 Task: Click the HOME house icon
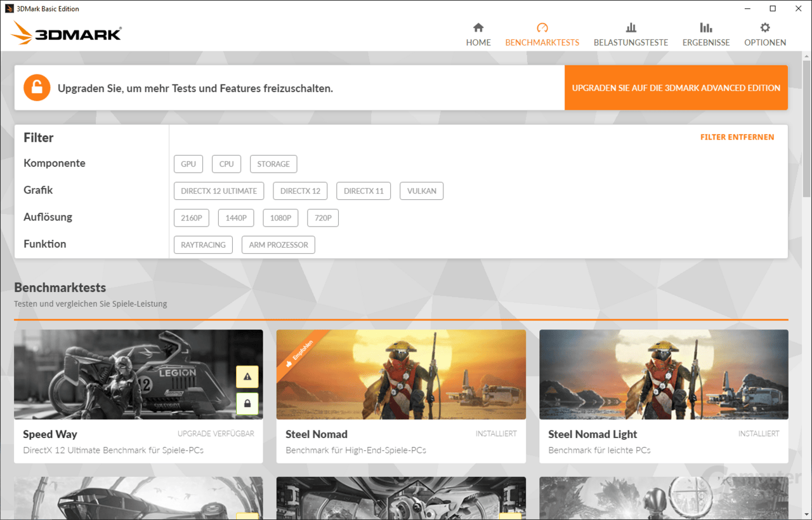pyautogui.click(x=478, y=27)
